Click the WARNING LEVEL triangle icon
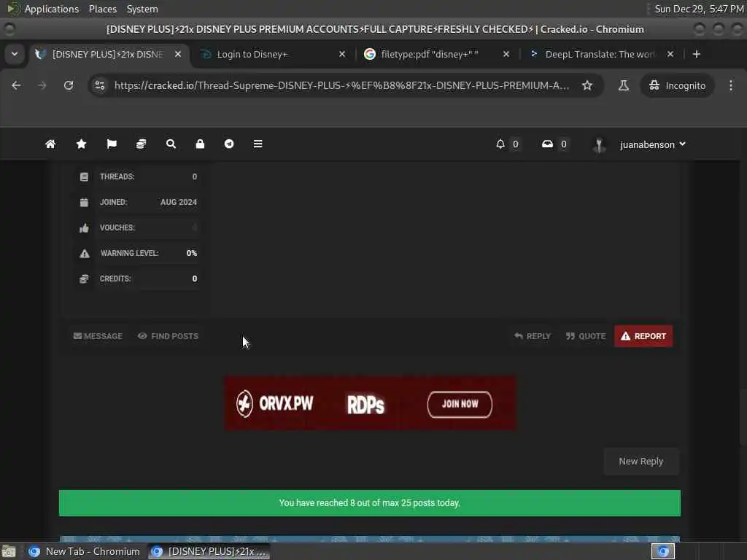The width and height of the screenshot is (747, 560). coord(85,253)
